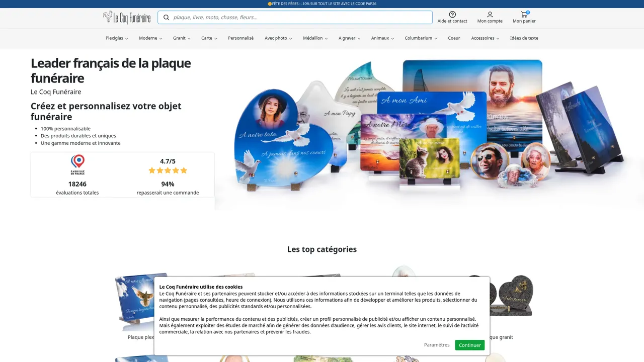Image resolution: width=644 pixels, height=362 pixels.
Task: Click the Le Coq Funéraire logo
Action: click(x=127, y=18)
